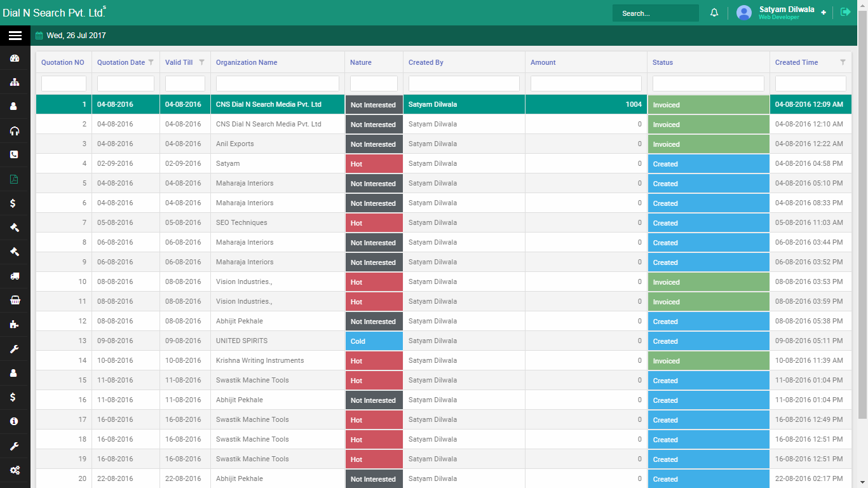Click the dollar icon below the PDF icon
The image size is (868, 488).
coord(13,203)
